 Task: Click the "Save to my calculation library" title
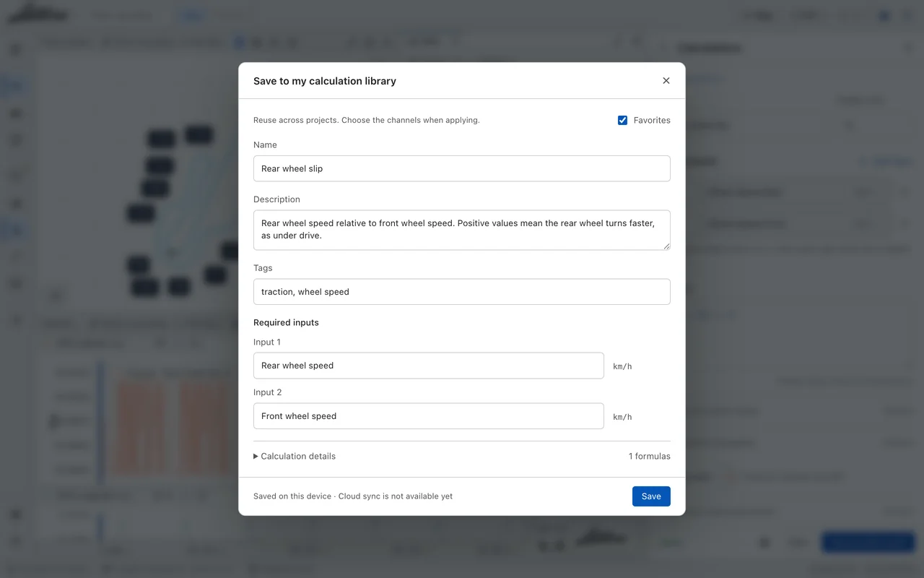(x=325, y=81)
